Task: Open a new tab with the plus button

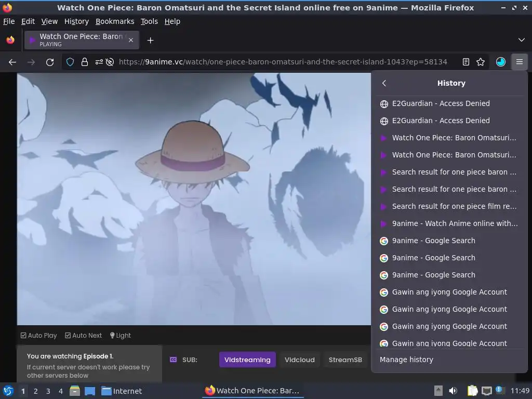Action: 150,41
